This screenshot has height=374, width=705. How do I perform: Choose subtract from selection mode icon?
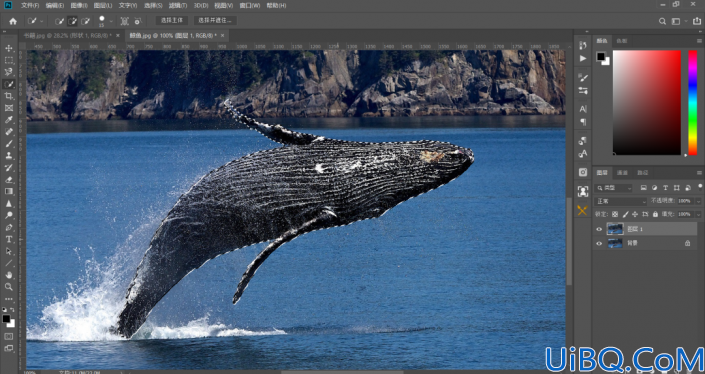click(x=85, y=21)
